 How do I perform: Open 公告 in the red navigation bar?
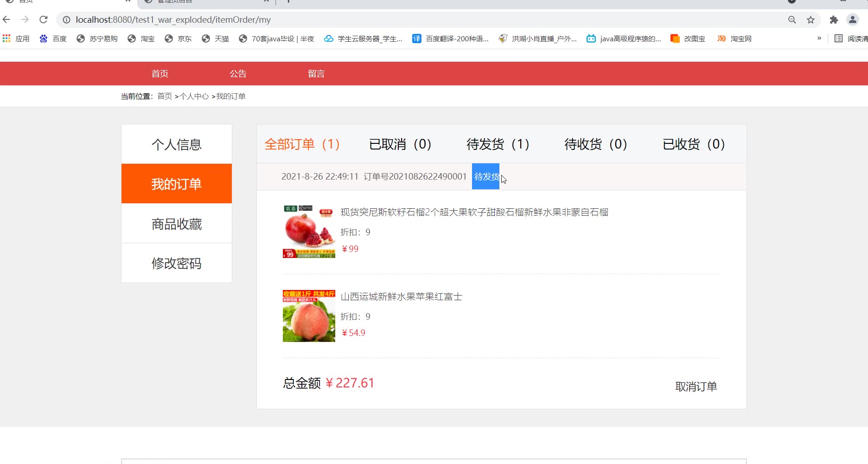click(238, 74)
